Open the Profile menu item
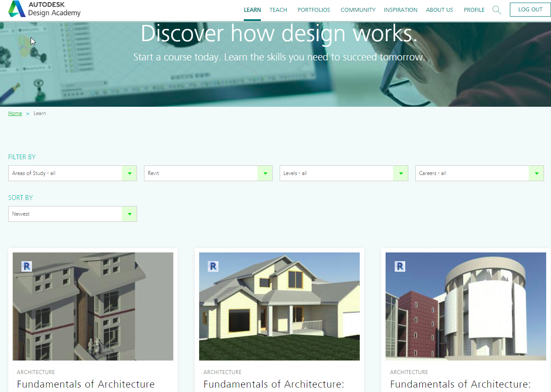Image resolution: width=551 pixels, height=392 pixels. pyautogui.click(x=474, y=10)
